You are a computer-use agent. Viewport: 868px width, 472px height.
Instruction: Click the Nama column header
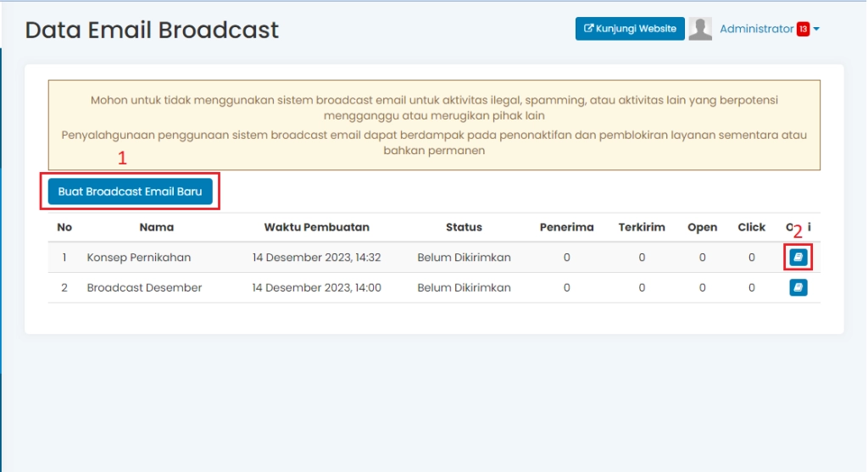tap(157, 227)
